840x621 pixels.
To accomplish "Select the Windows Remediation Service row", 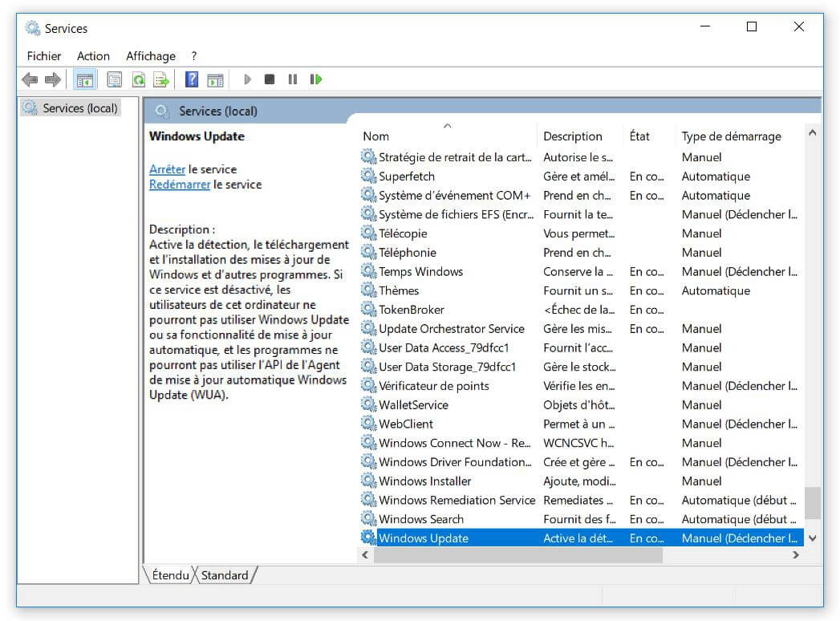I will coord(581,499).
